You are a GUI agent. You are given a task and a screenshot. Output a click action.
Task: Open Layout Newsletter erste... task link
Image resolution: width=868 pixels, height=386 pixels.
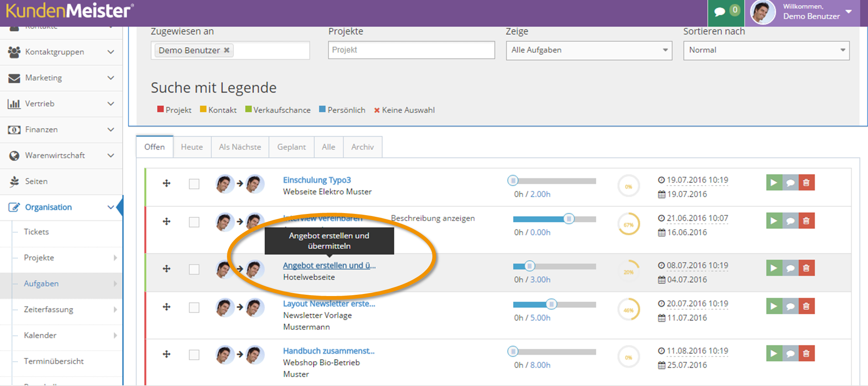pyautogui.click(x=329, y=303)
